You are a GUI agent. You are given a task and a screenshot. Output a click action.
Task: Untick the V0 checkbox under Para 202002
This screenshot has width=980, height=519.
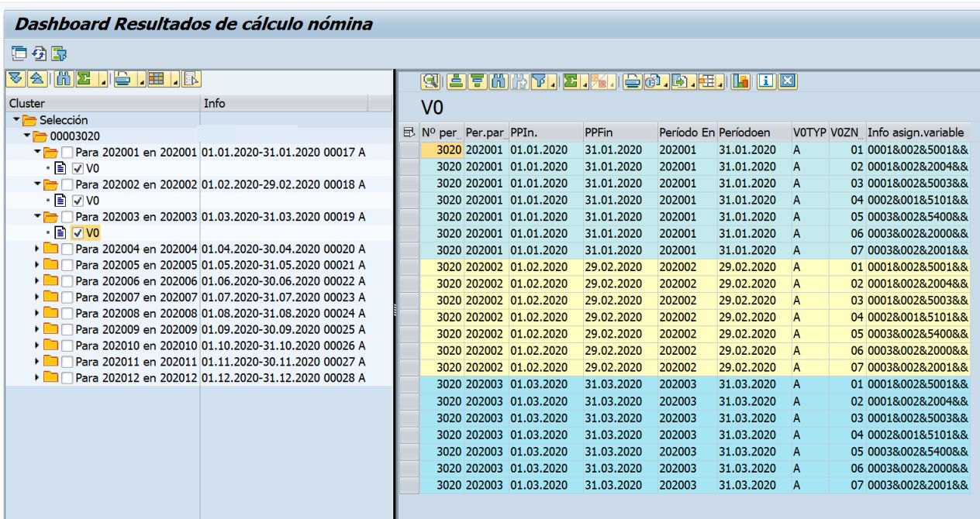pyautogui.click(x=78, y=199)
